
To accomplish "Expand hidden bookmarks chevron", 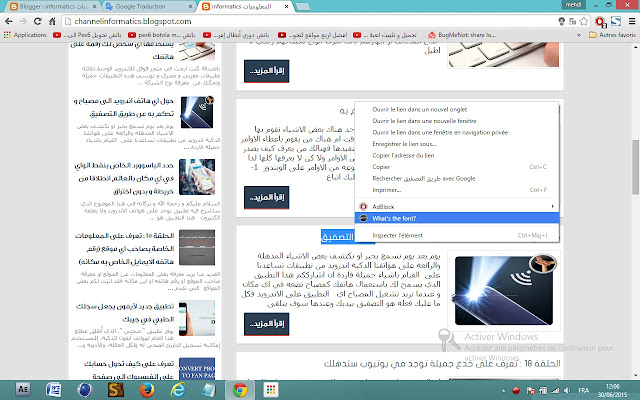I will [579, 35].
